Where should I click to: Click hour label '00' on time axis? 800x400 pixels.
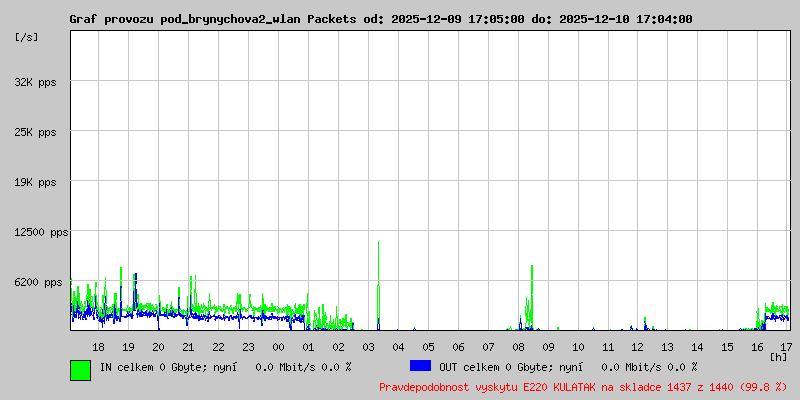click(278, 347)
